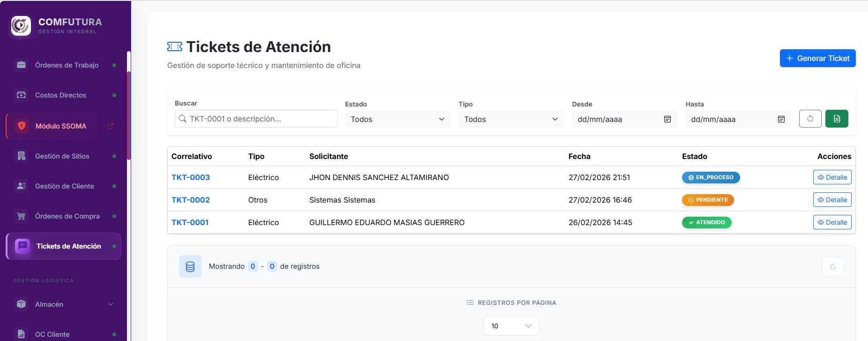View Detalle for TKT-0003
This screenshot has height=341, width=868.
tap(832, 177)
